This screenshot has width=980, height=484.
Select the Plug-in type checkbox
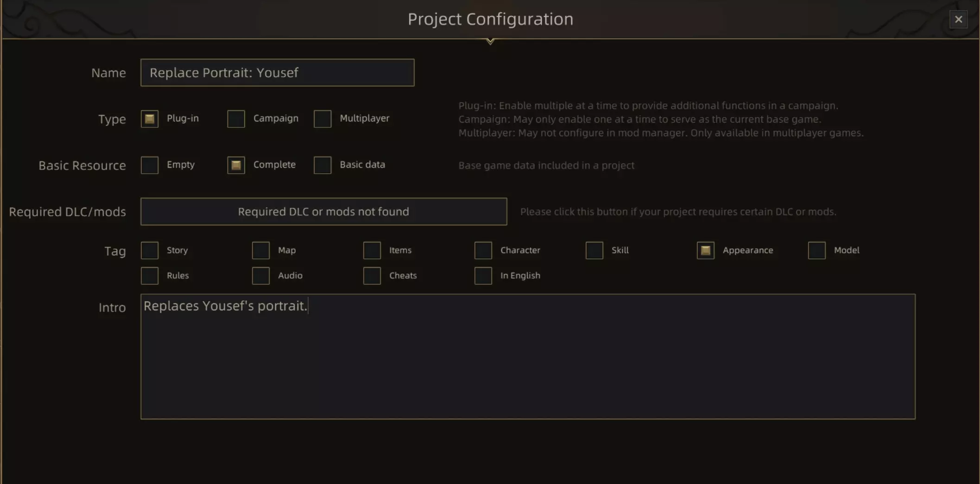[150, 119]
